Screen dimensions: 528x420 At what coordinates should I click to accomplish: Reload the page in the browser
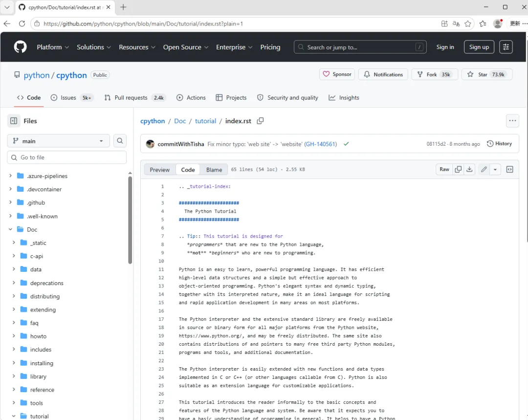tap(22, 23)
